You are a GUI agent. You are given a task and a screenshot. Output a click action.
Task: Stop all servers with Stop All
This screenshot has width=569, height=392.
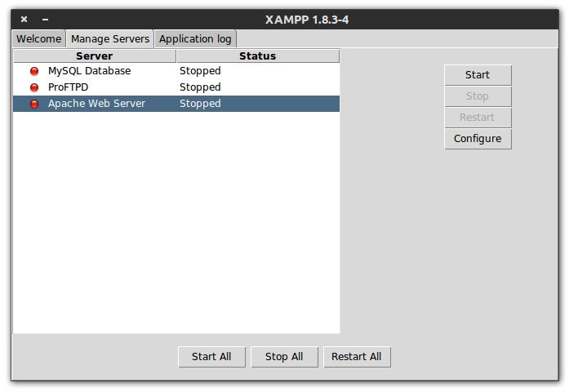284,357
